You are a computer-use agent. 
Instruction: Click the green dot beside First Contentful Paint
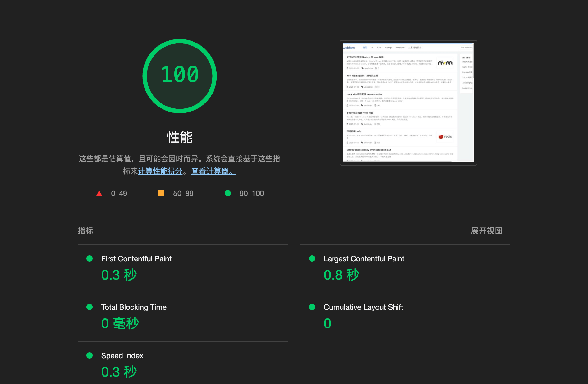coord(90,258)
